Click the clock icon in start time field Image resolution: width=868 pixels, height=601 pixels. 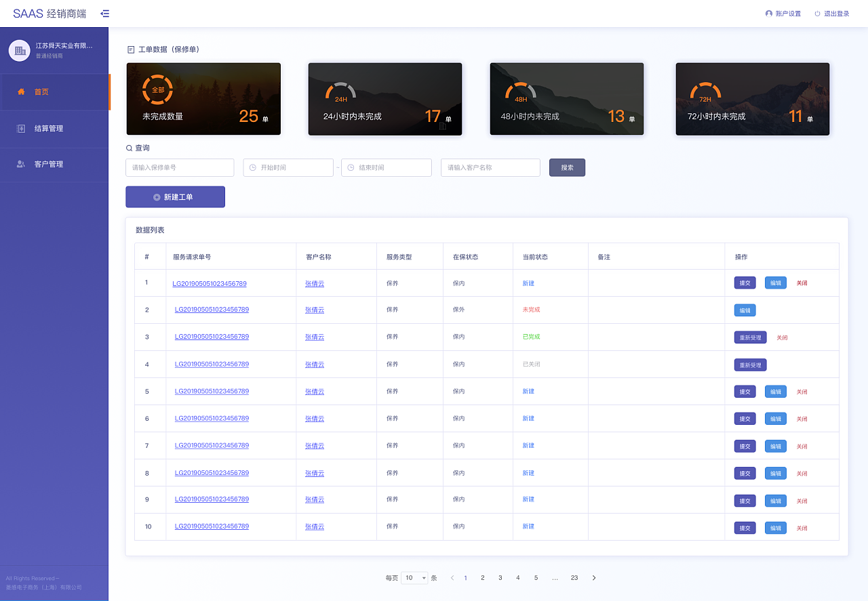click(252, 167)
